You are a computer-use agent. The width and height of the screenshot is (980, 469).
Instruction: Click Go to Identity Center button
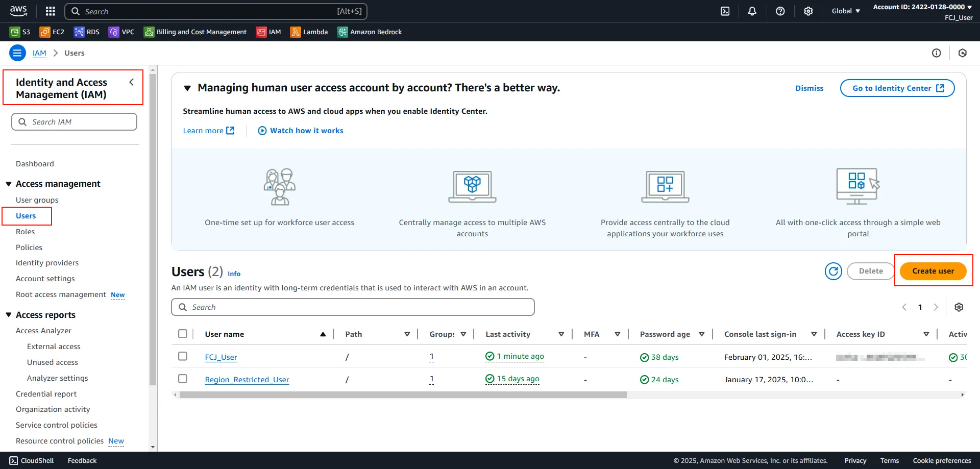(897, 88)
